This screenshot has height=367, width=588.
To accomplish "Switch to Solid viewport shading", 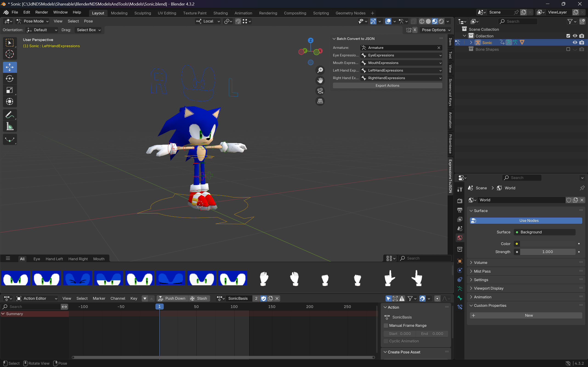I will click(428, 21).
